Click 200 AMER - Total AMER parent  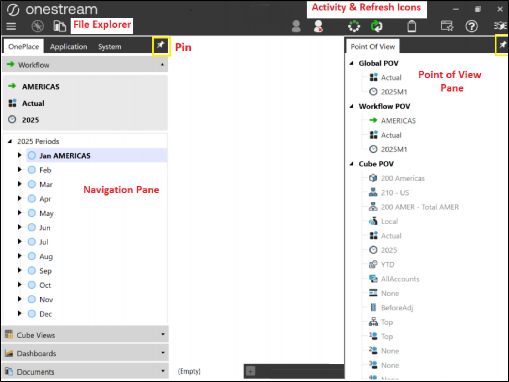click(420, 207)
